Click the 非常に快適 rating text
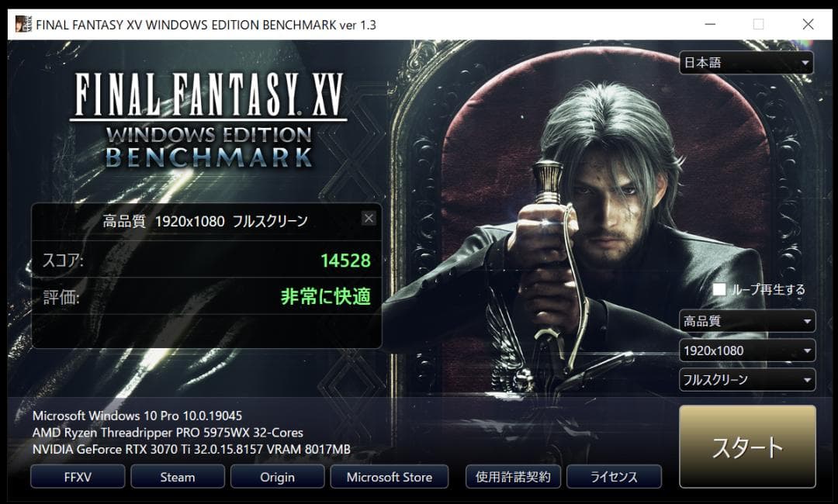This screenshot has height=504, width=838. pos(325,296)
